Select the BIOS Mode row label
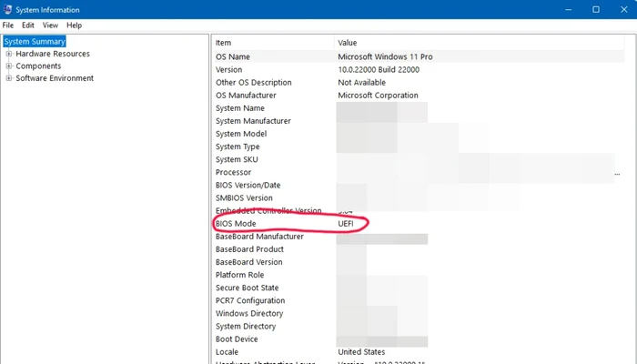Viewport: 637px width, 364px height. point(236,224)
